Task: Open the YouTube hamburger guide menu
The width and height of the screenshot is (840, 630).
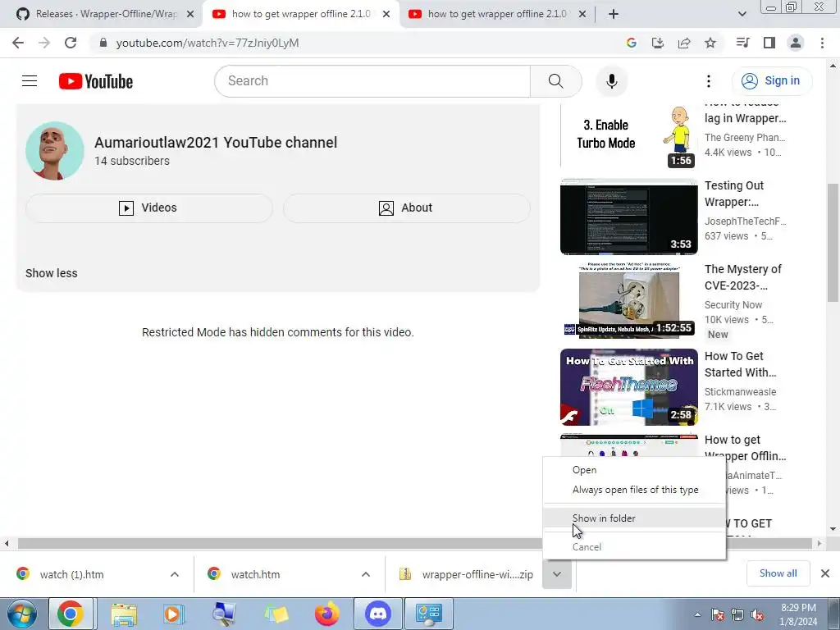Action: (30, 81)
